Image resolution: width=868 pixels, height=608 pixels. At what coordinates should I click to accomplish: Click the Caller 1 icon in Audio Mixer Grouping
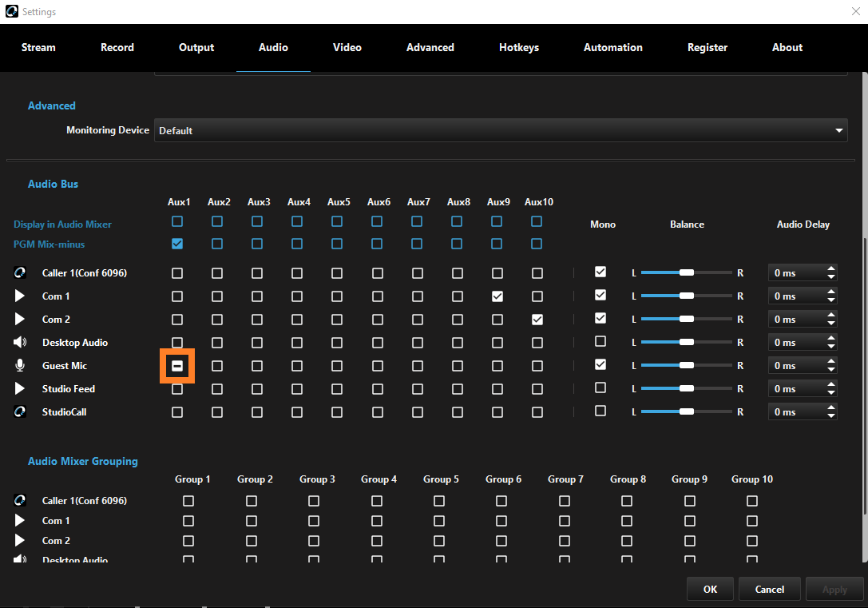[20, 501]
